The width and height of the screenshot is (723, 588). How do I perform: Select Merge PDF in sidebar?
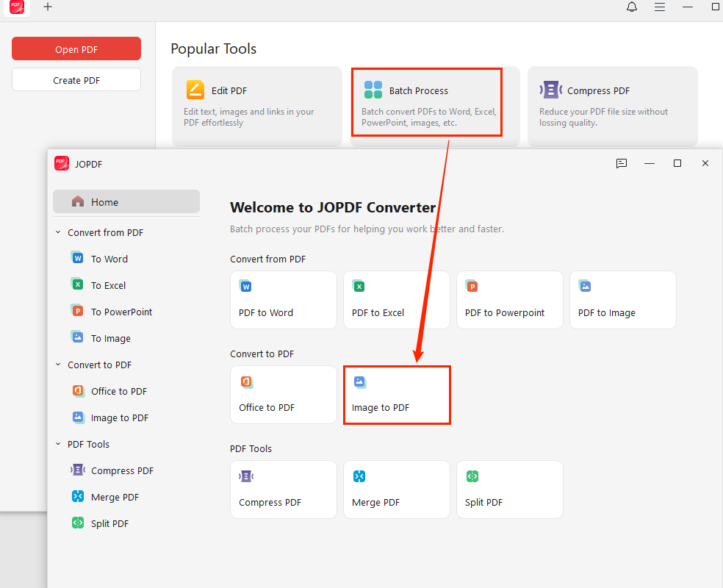[115, 497]
